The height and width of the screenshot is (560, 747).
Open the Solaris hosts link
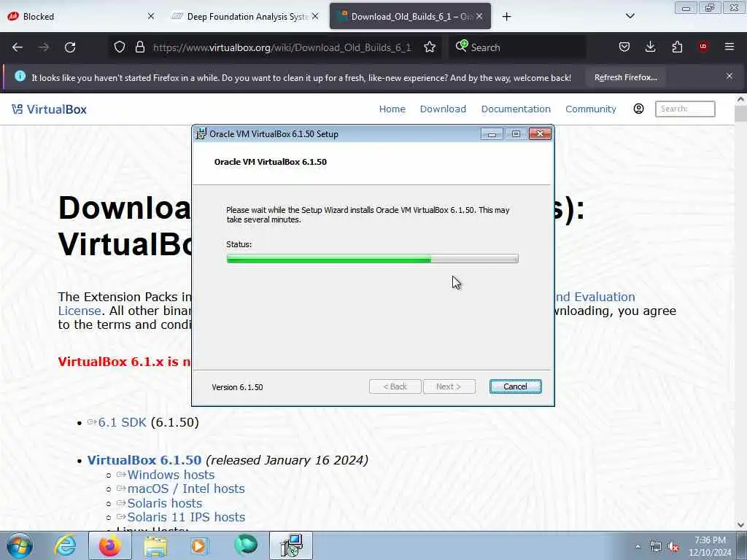(x=164, y=503)
